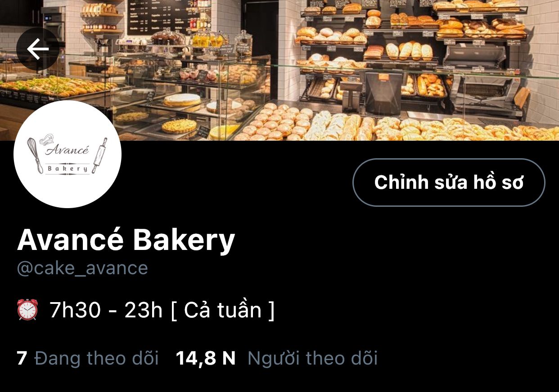
Task: Open the Đang theo dõi following list
Action: click(x=88, y=358)
